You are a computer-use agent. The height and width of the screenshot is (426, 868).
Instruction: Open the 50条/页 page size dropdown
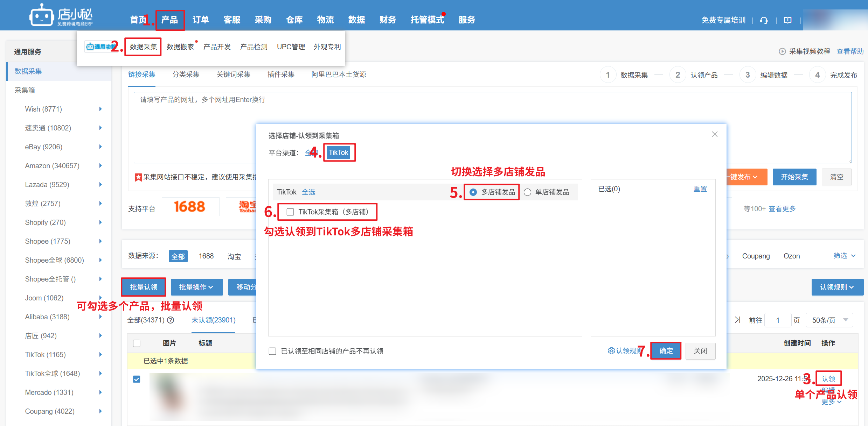click(x=829, y=320)
